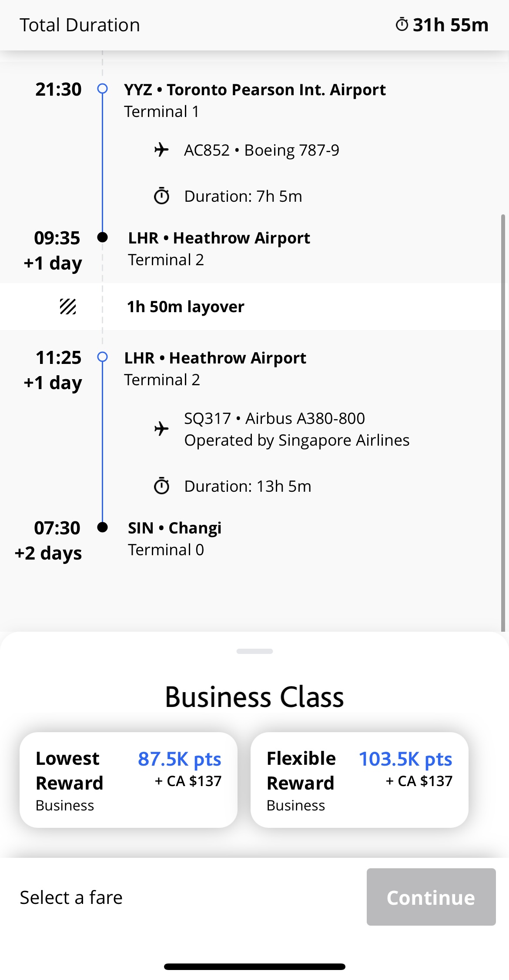Select the Flexible Reward fare card
Screen dimensions: 509x980
click(359, 780)
